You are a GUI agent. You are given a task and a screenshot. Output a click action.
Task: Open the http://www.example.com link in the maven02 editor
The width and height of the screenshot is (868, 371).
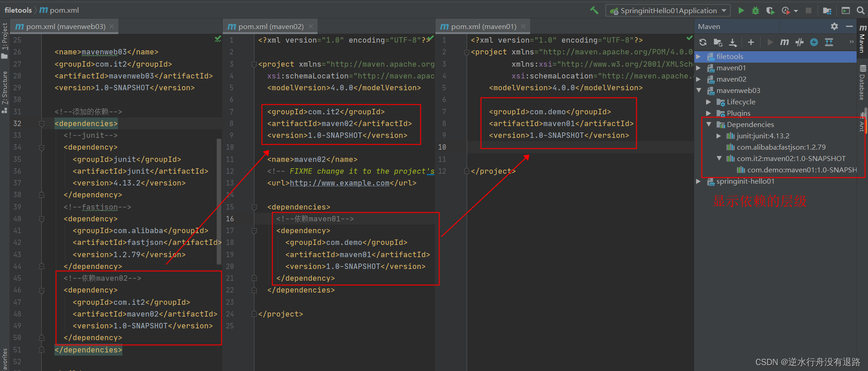[x=340, y=183]
